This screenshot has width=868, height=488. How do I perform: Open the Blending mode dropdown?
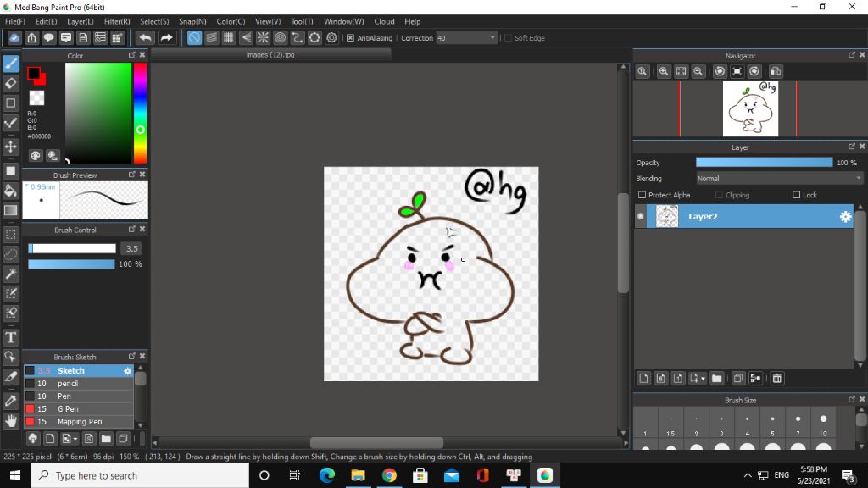tap(780, 179)
